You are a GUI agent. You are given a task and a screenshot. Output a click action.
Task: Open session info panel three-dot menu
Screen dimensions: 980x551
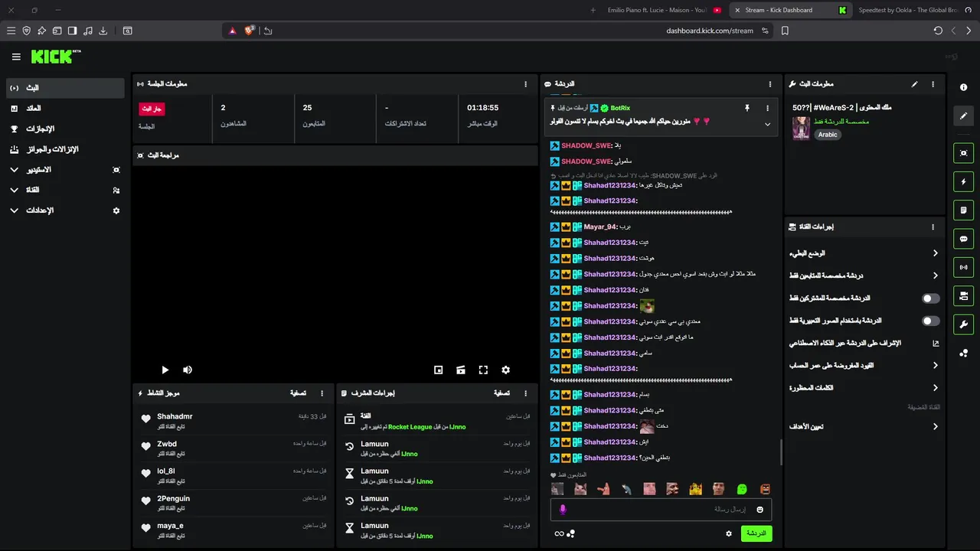pos(525,84)
